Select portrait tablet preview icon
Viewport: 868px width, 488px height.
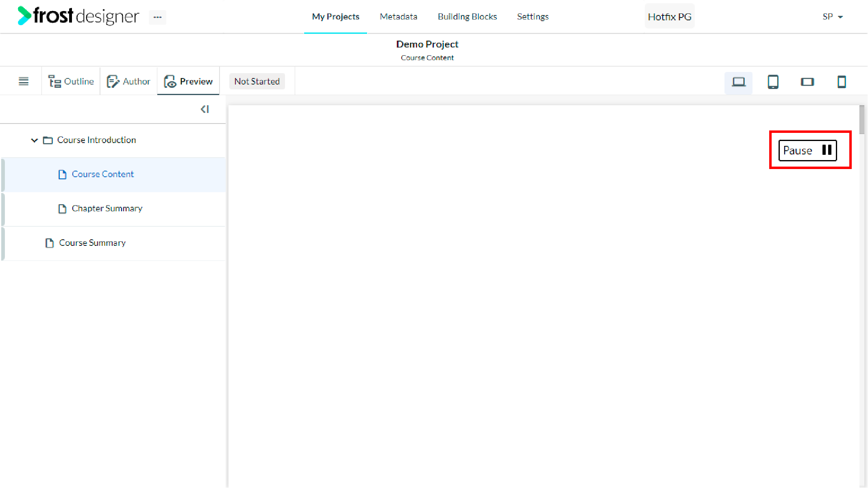click(773, 82)
